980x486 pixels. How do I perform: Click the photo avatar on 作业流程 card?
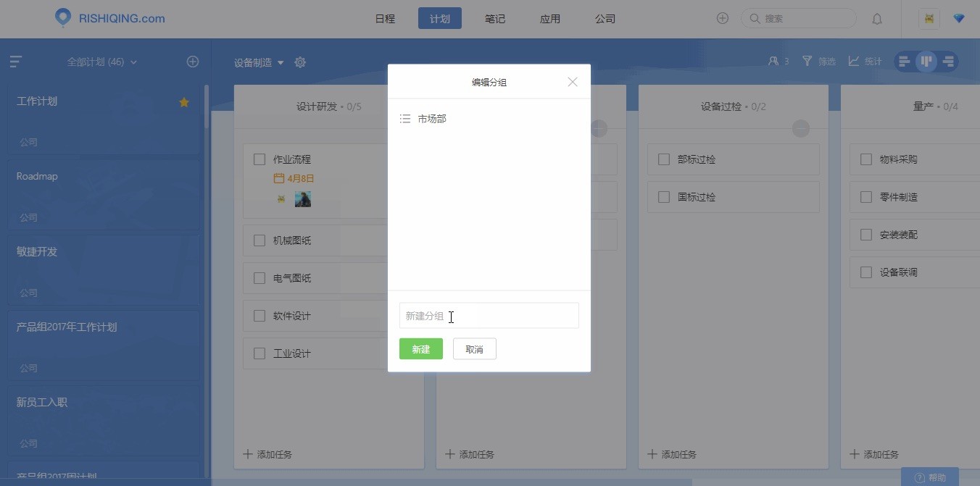click(303, 199)
